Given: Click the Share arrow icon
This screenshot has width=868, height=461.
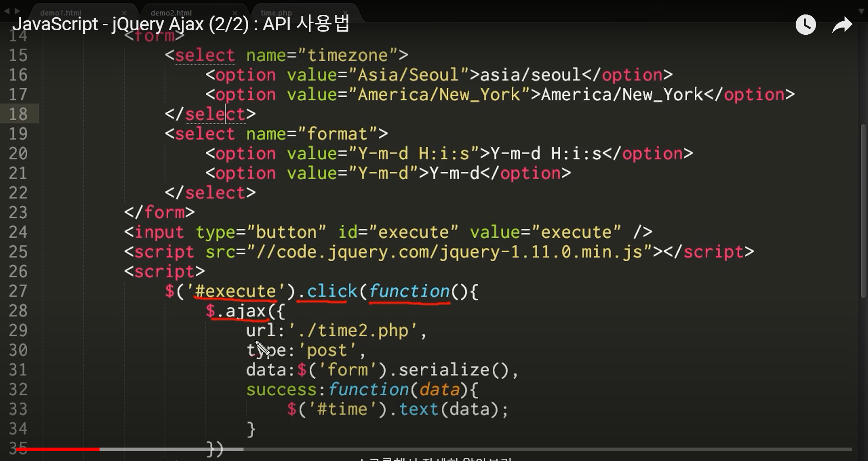Looking at the screenshot, I should [x=842, y=25].
